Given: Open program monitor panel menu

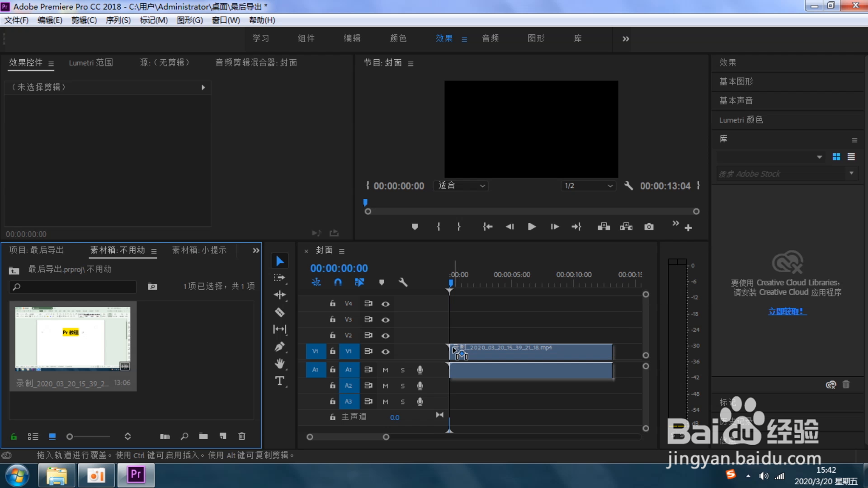Looking at the screenshot, I should (410, 64).
